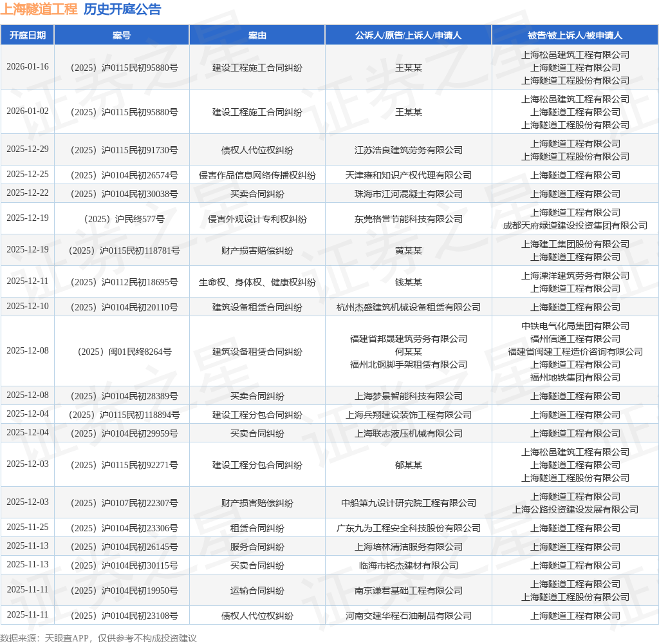Click plaintiff 河南交建华程石油制品有限公司
Viewport: 659px width, 644px height.
click(409, 616)
